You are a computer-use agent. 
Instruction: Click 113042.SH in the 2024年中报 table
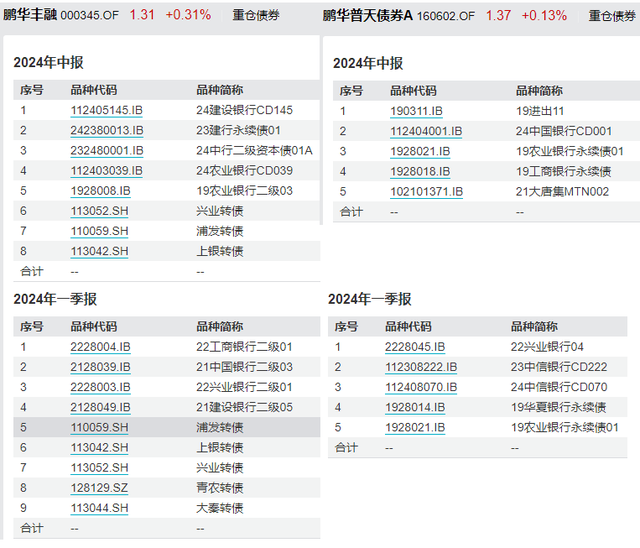tap(100, 251)
